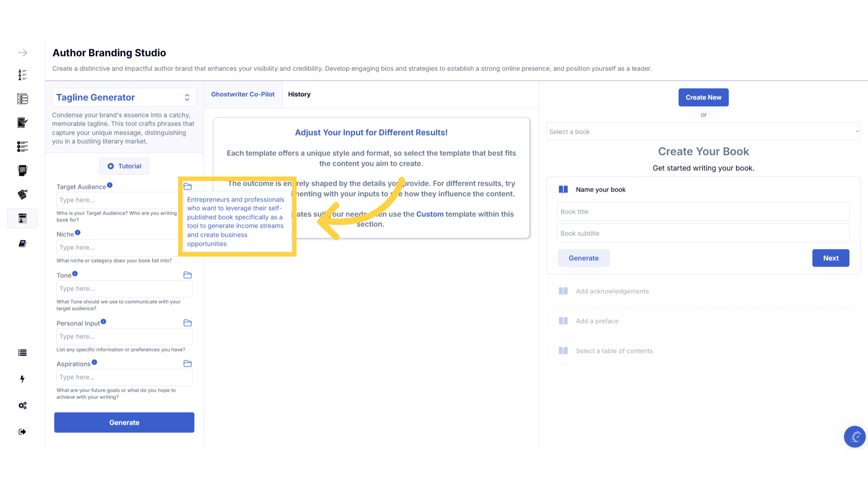Image resolution: width=868 pixels, height=488 pixels.
Task: Open folder icon beside Tone field
Action: pyautogui.click(x=188, y=275)
